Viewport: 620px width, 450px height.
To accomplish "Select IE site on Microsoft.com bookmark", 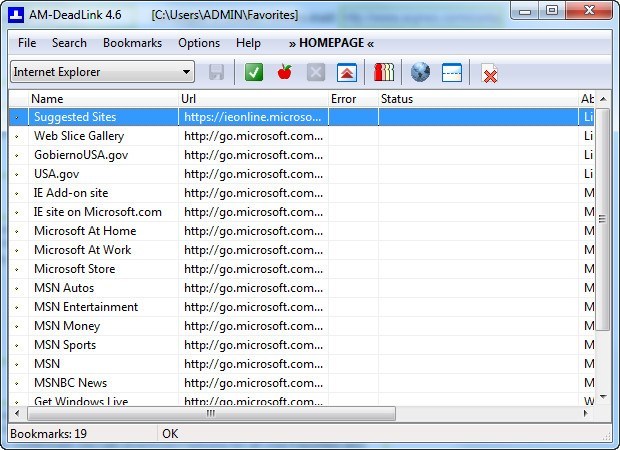I will [x=98, y=212].
